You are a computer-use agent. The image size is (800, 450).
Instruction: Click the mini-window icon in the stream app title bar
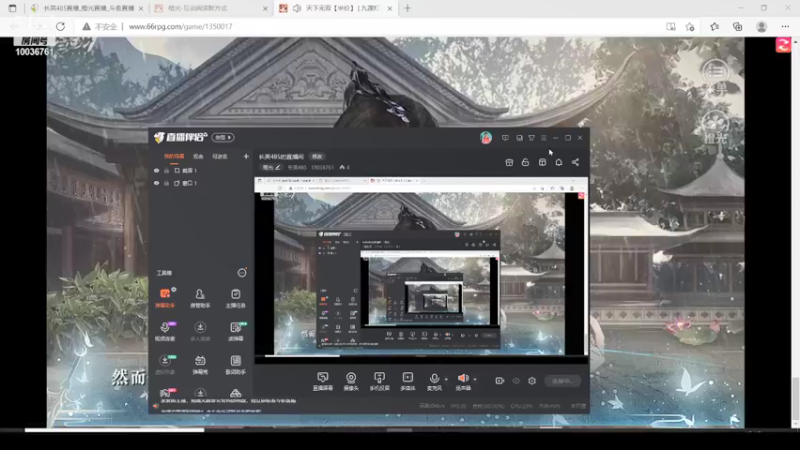coord(519,138)
